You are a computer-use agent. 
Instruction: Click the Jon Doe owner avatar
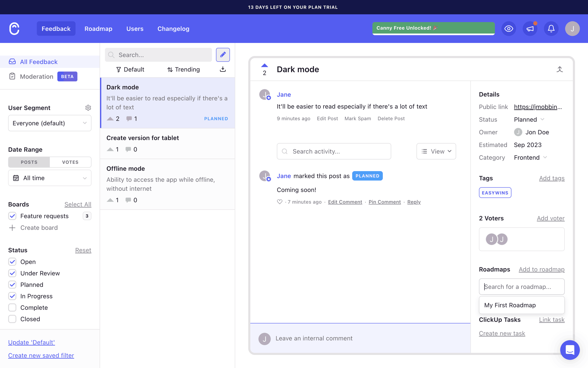click(x=518, y=132)
